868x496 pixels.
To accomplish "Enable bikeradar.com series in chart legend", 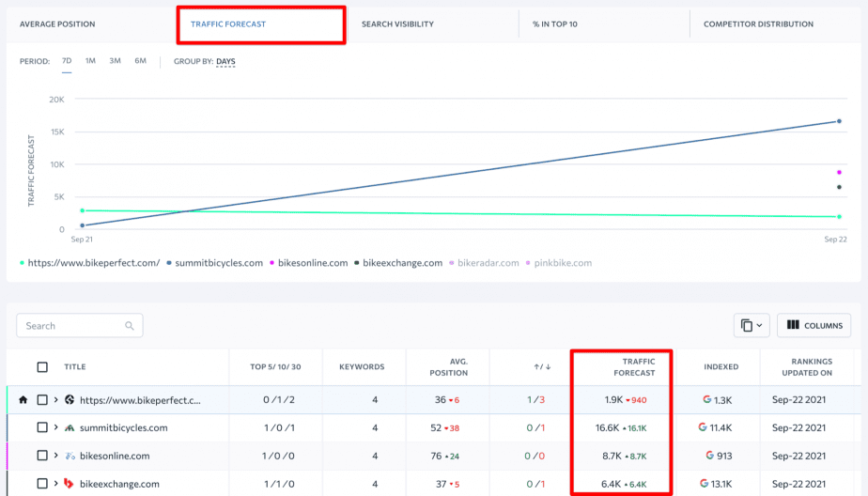I will pos(484,263).
